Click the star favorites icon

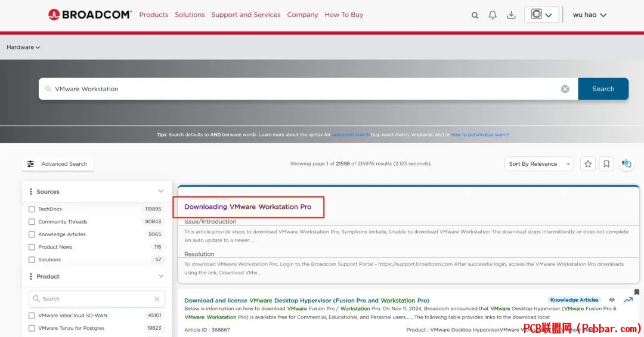click(x=588, y=164)
